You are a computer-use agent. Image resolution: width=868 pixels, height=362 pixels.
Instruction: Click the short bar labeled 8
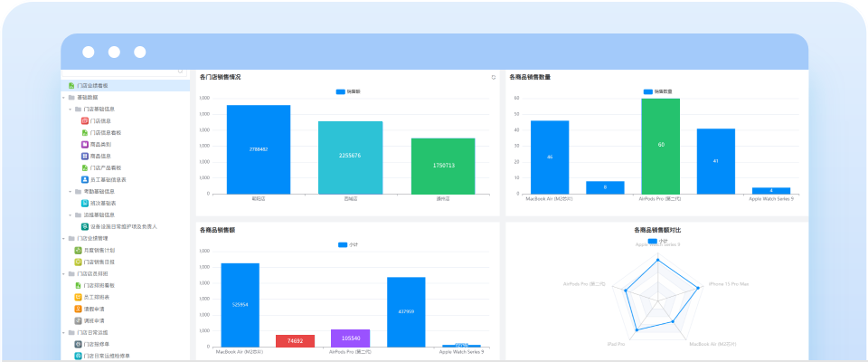coord(605,187)
